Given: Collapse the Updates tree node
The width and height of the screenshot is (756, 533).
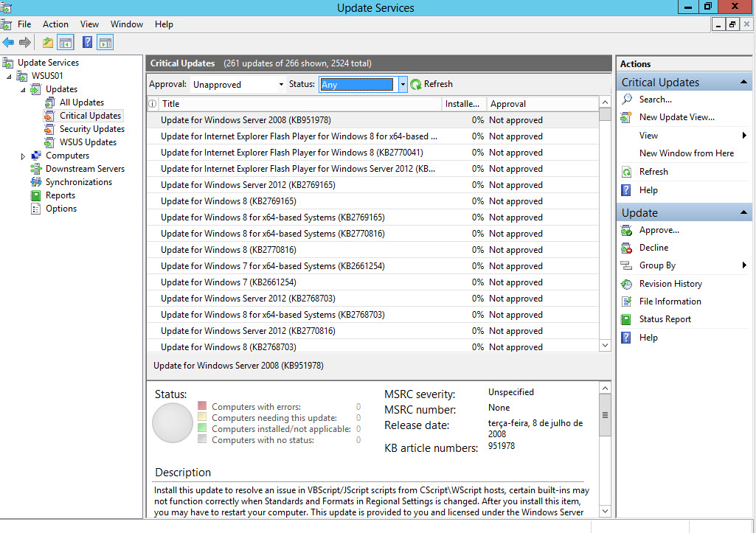Looking at the screenshot, I should pyautogui.click(x=23, y=90).
